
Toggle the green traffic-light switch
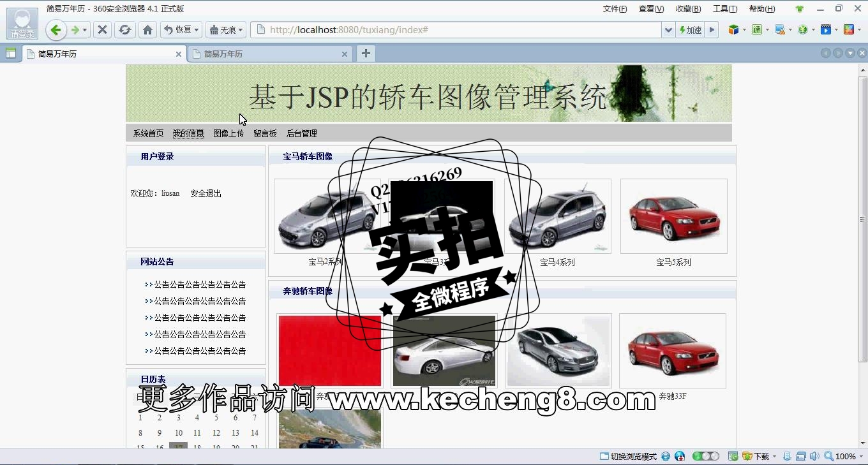[706, 457]
